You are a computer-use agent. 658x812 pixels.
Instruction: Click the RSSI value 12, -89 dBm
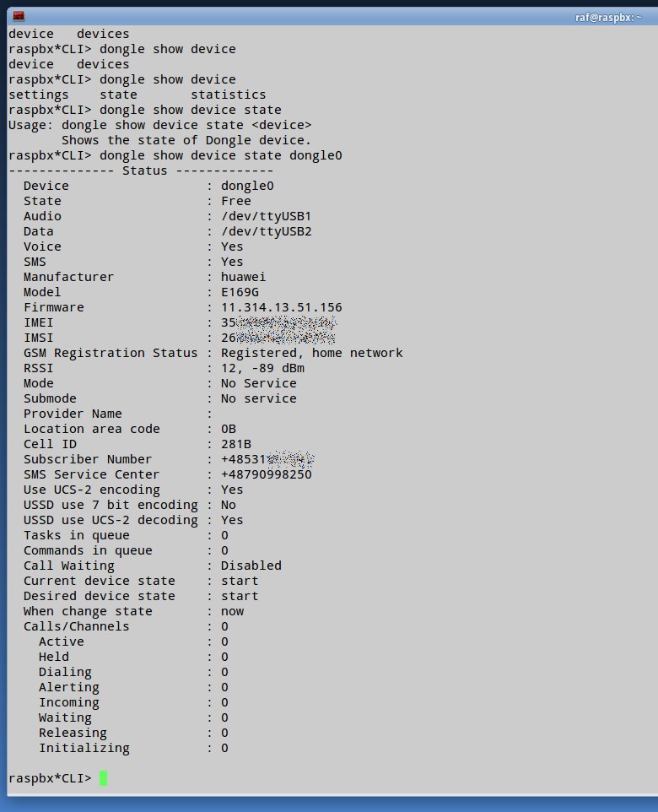(x=262, y=368)
